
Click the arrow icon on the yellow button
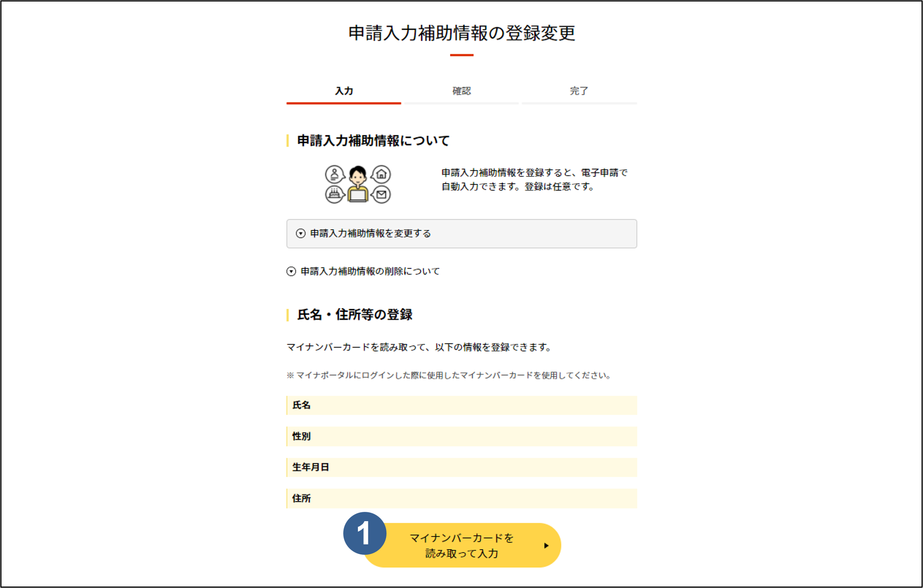(x=546, y=546)
